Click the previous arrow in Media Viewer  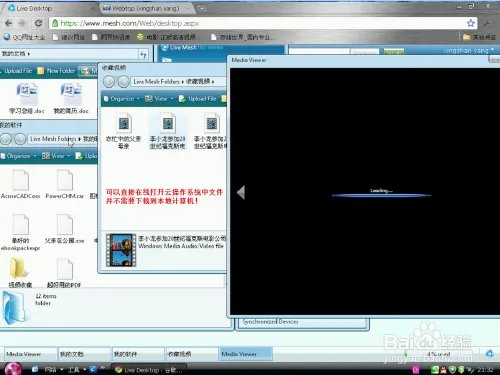click(241, 192)
